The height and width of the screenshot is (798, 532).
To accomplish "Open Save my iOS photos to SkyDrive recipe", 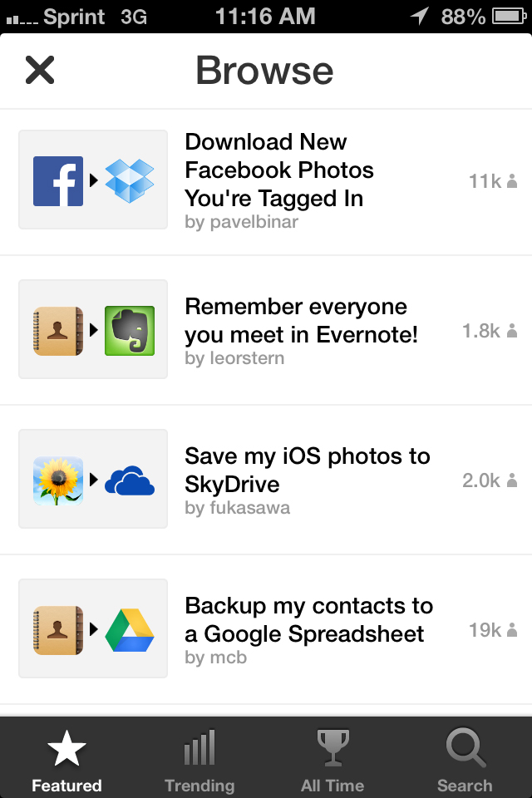I will pyautogui.click(x=266, y=480).
